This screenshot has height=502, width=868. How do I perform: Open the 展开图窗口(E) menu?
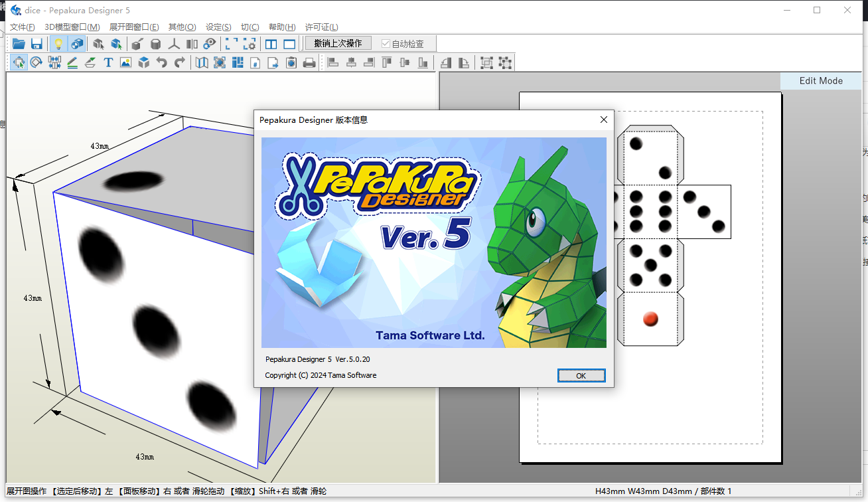(x=134, y=27)
